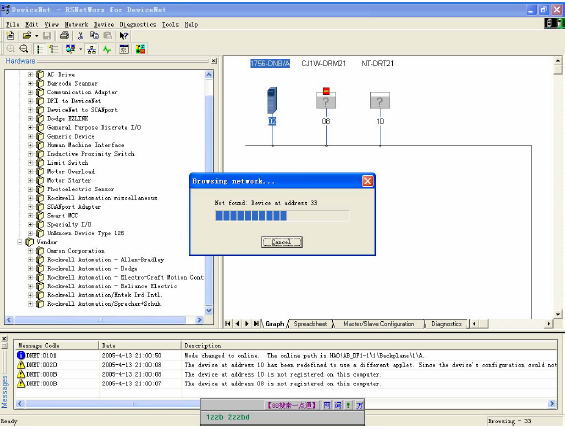Select Human Machine Interface tree item
565x429 pixels.
click(86, 145)
